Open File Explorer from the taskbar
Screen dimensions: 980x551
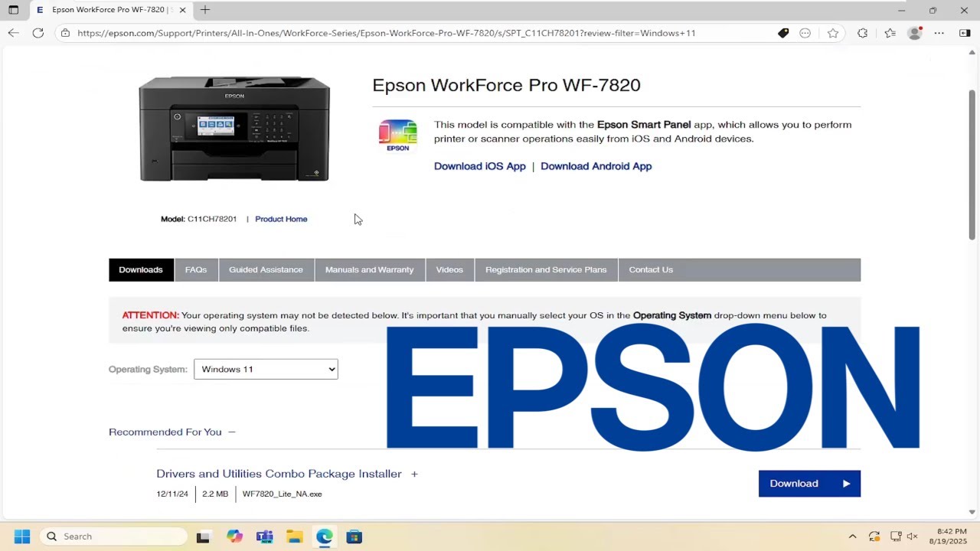click(295, 536)
